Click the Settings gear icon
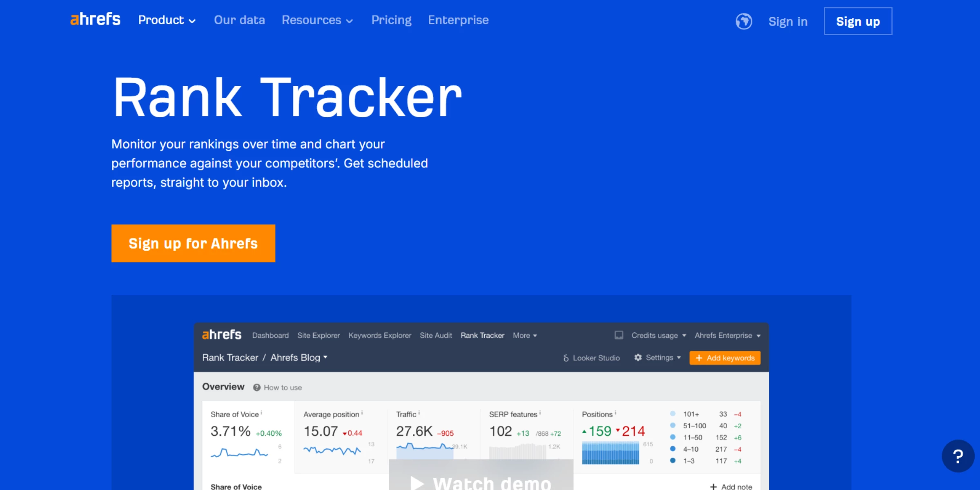This screenshot has width=980, height=490. coord(638,358)
